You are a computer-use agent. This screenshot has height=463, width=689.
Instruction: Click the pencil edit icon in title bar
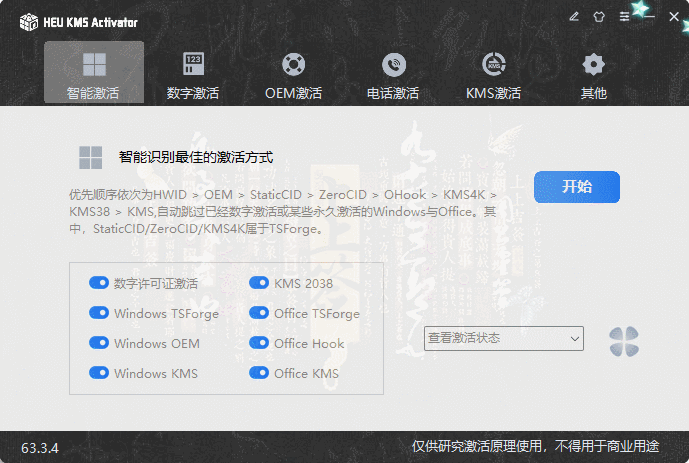click(574, 17)
